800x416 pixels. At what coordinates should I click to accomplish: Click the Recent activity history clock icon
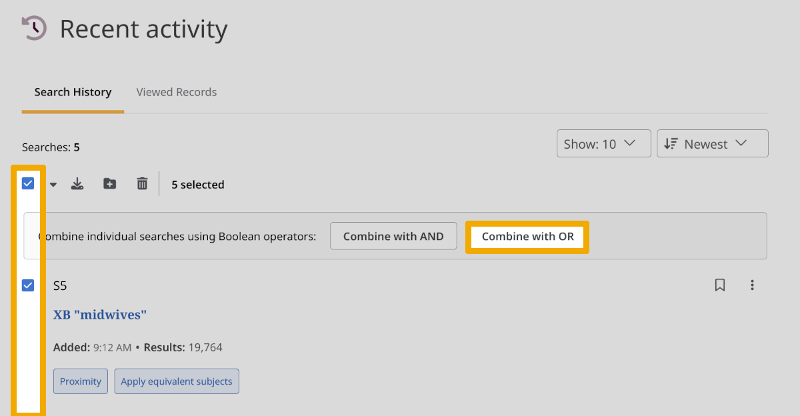click(x=34, y=29)
